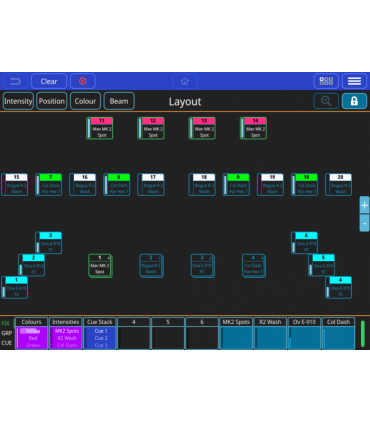Image resolution: width=370 pixels, height=422 pixels.
Task: Select group 4 Col Dash Par Hex 7
Action: click(254, 266)
